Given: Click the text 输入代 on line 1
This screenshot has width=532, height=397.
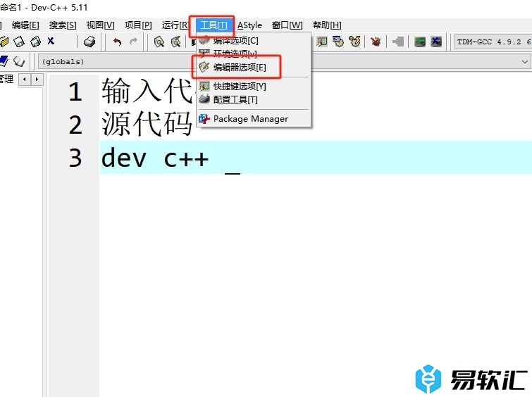Looking at the screenshot, I should coord(147,91).
